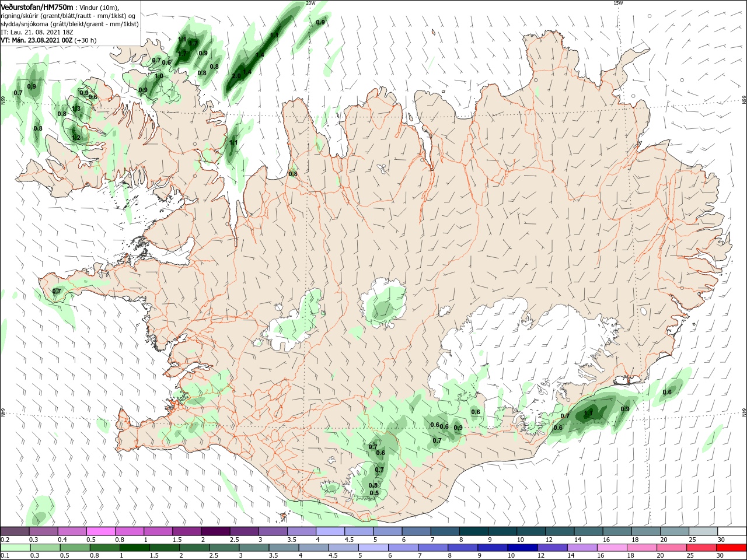
Task: Pick the navy blue swatch labeled 10
Action: coord(523,548)
